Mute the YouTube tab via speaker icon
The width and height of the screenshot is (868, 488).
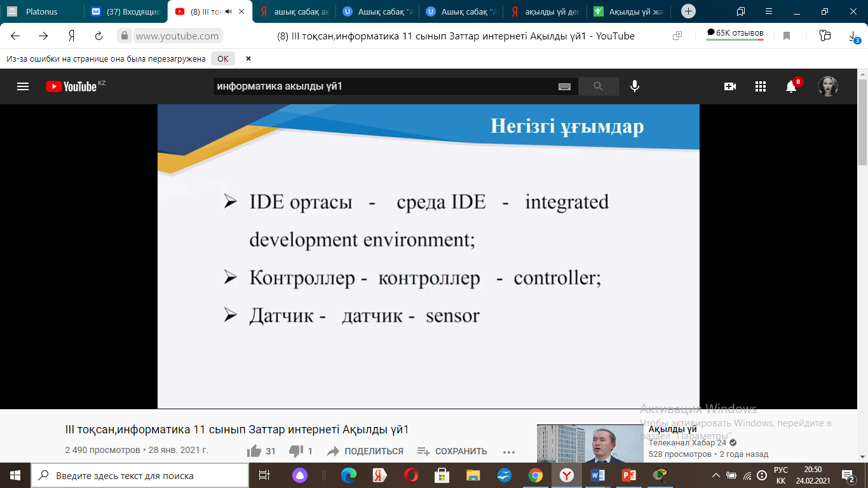pyautogui.click(x=229, y=11)
